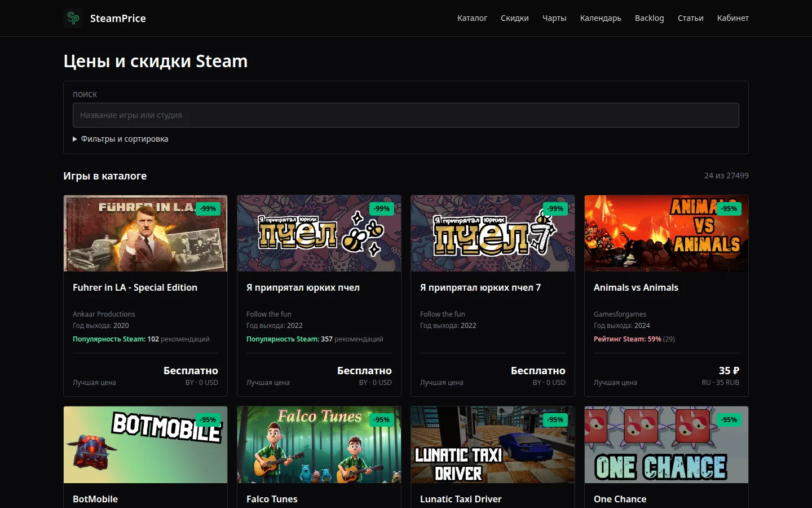Click the -95% badge on Animals vs Animals

pos(730,209)
